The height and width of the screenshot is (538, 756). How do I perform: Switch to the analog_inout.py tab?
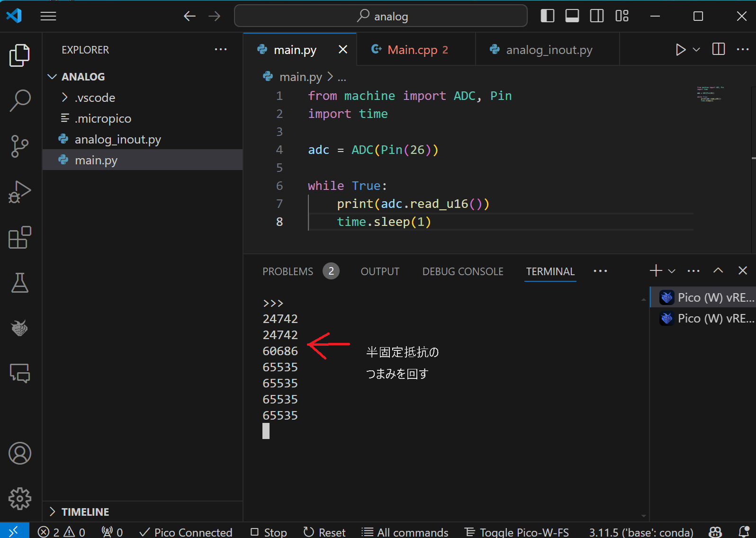548,50
